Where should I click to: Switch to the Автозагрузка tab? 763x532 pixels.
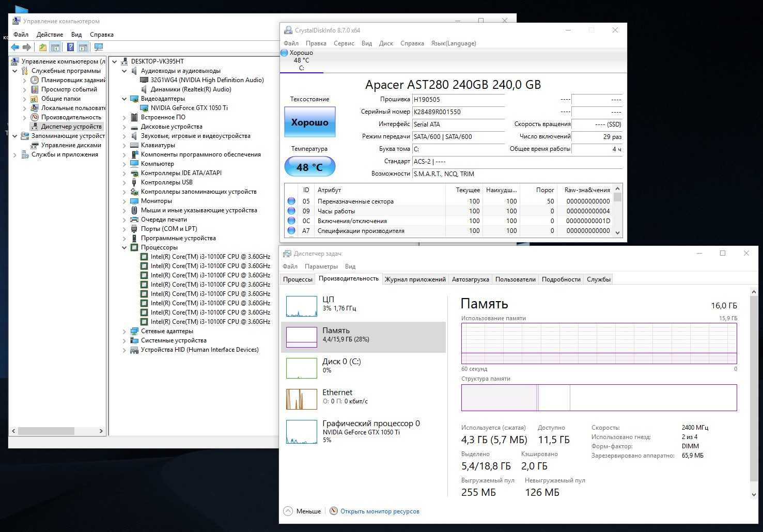[470, 279]
